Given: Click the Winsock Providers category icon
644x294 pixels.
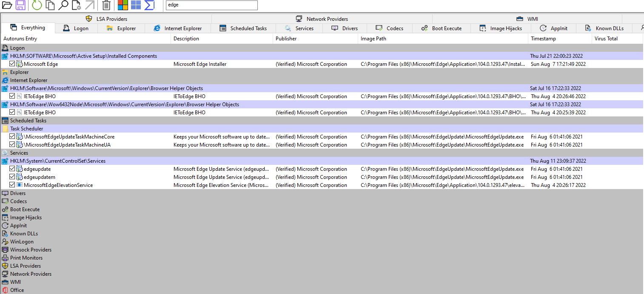Looking at the screenshot, I should [x=5, y=250].
